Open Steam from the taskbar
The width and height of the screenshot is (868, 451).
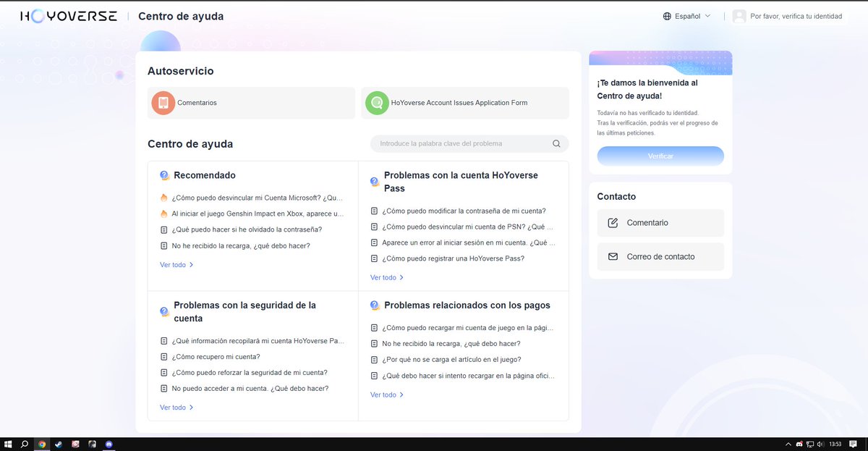tap(59, 444)
